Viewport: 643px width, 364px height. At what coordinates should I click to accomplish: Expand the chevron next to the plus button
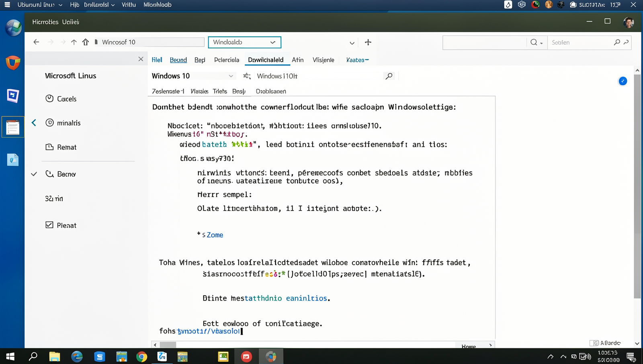coord(352,43)
